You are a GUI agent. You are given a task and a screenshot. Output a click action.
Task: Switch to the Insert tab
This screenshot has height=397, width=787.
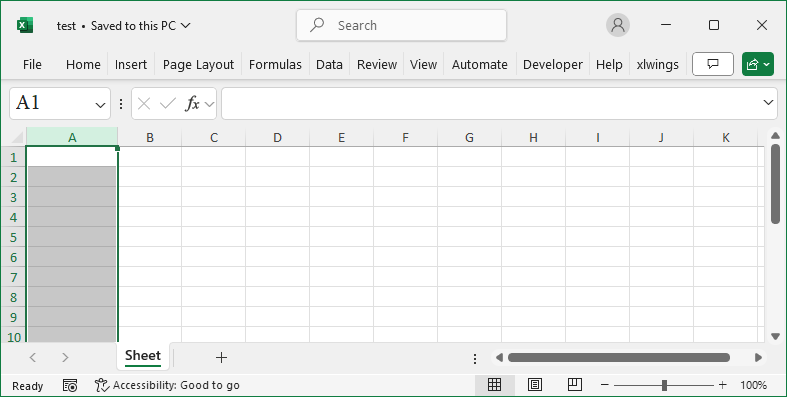(x=130, y=65)
